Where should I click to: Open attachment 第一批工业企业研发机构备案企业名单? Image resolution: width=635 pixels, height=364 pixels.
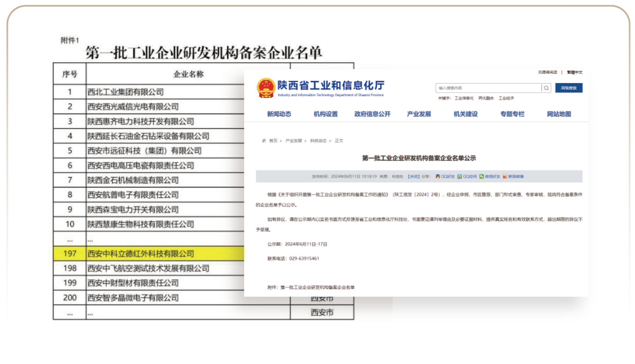click(x=317, y=287)
